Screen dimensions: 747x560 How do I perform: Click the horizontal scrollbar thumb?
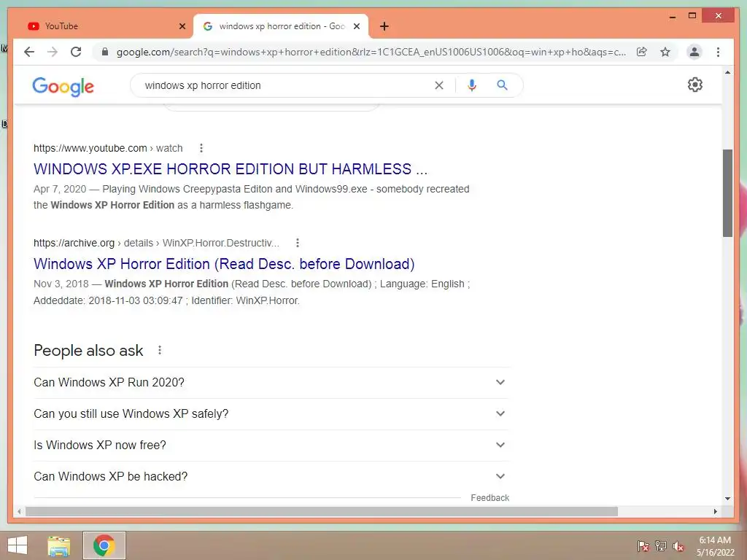point(322,511)
